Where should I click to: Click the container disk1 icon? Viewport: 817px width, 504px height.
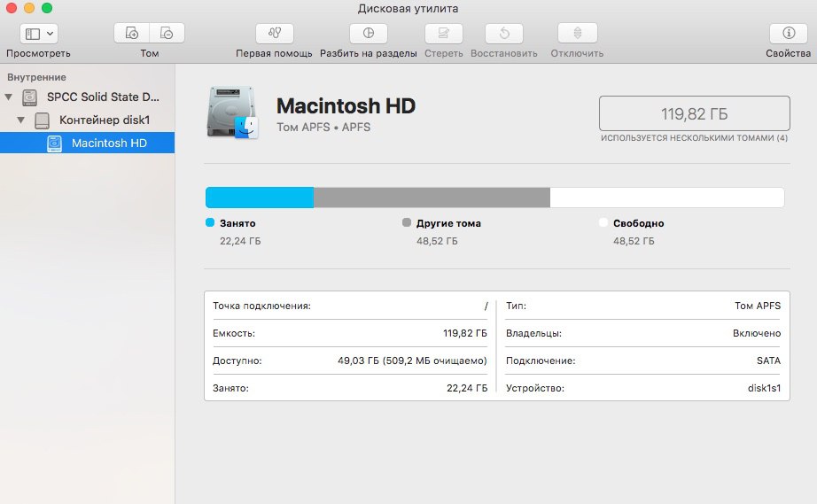click(43, 120)
